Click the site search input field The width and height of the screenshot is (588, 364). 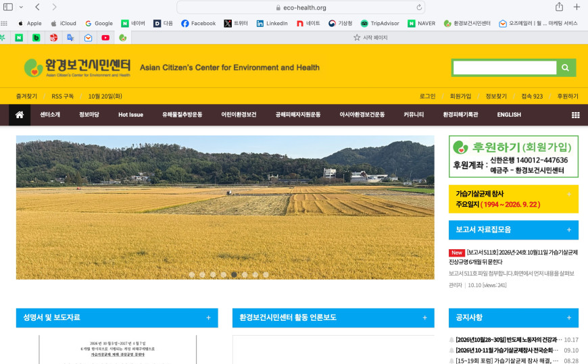coord(505,68)
